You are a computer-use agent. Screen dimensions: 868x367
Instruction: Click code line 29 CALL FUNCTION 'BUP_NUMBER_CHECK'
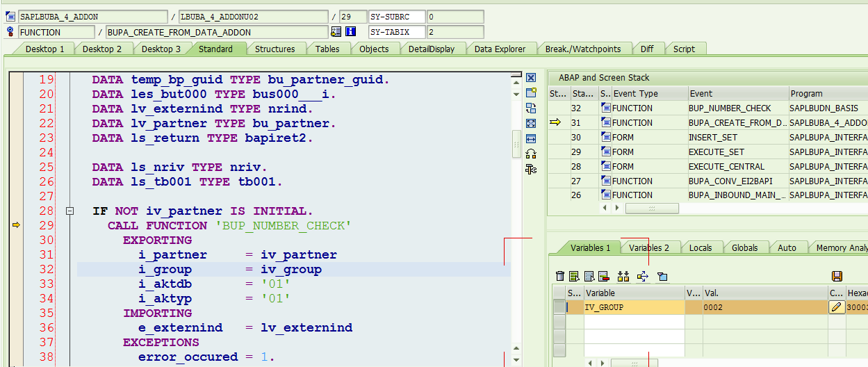tap(230, 226)
